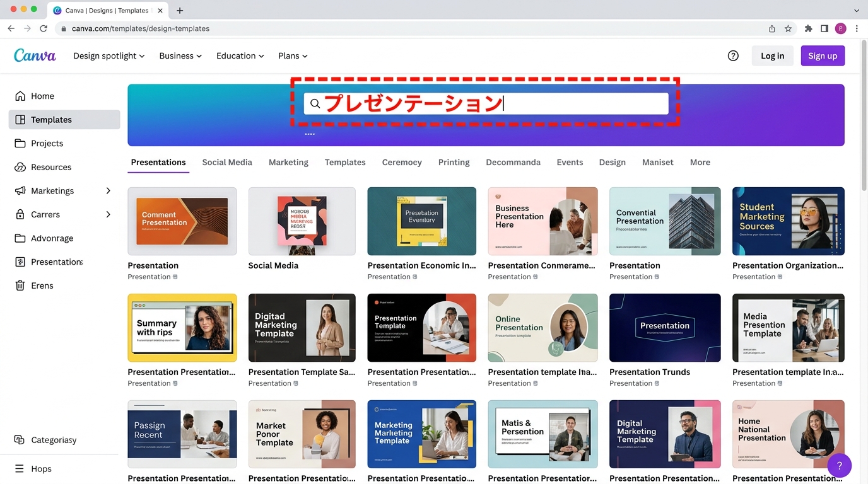Open the help question mark icon in header

(733, 55)
